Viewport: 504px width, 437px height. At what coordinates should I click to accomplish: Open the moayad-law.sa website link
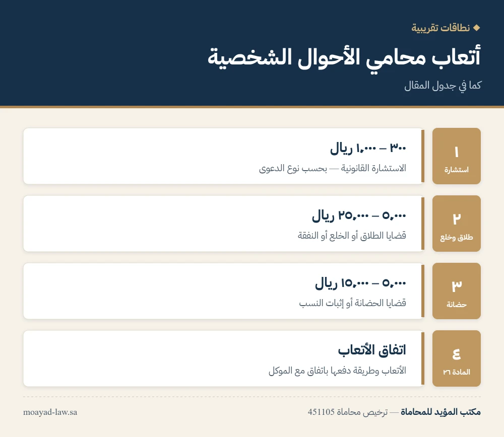[x=50, y=412]
